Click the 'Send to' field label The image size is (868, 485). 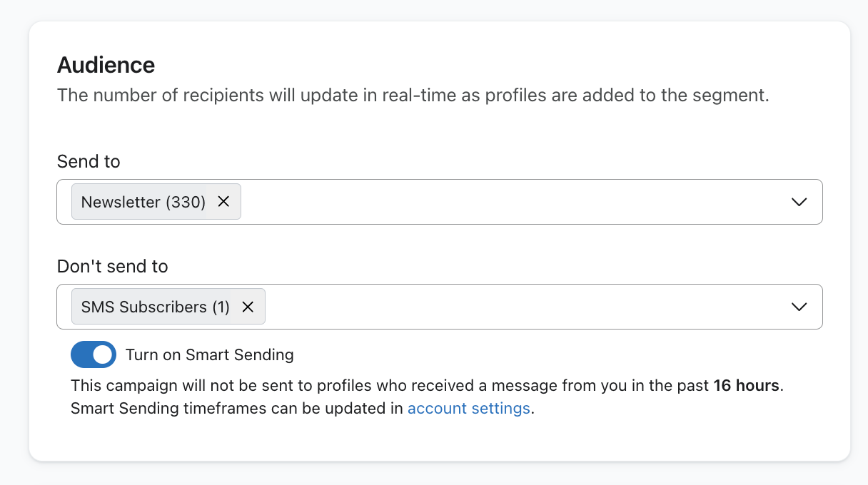click(x=89, y=162)
